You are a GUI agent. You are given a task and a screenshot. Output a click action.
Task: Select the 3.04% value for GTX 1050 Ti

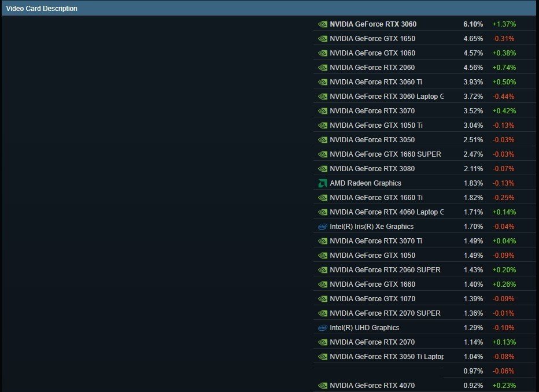click(473, 125)
